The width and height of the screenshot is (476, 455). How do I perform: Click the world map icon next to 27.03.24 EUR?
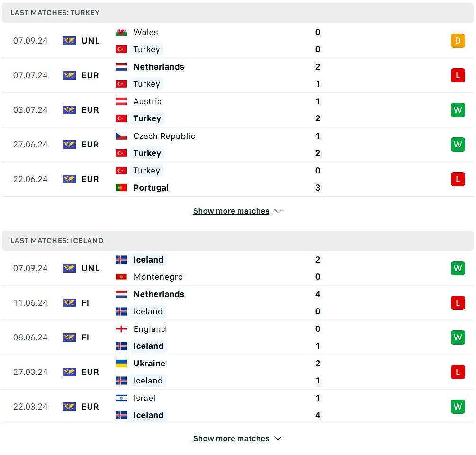(x=69, y=372)
